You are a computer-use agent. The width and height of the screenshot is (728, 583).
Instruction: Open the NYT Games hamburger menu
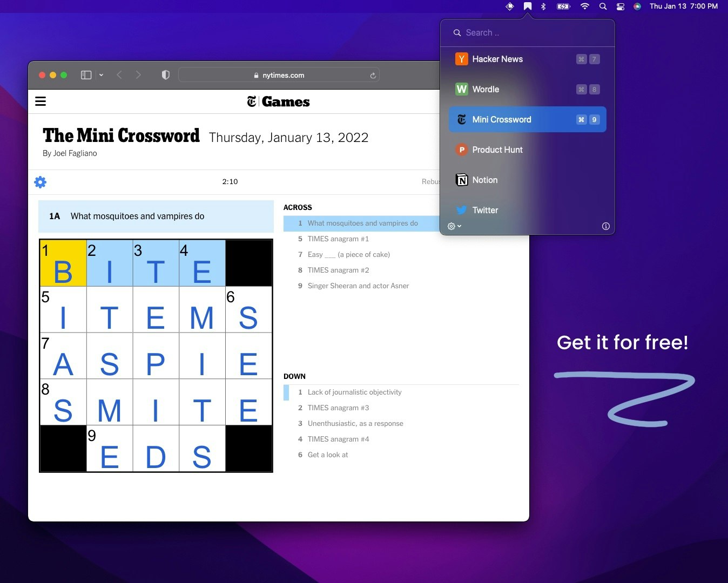pyautogui.click(x=41, y=101)
